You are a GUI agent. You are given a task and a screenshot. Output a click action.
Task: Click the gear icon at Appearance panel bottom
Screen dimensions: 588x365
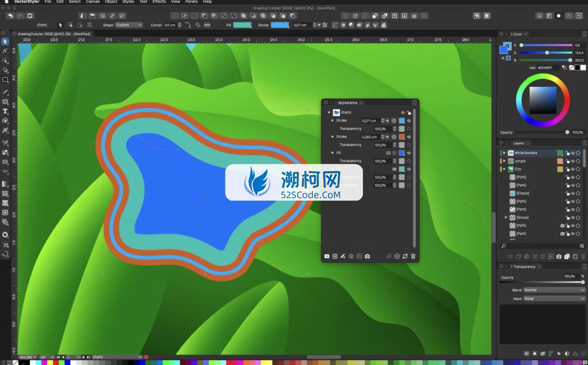pos(351,256)
